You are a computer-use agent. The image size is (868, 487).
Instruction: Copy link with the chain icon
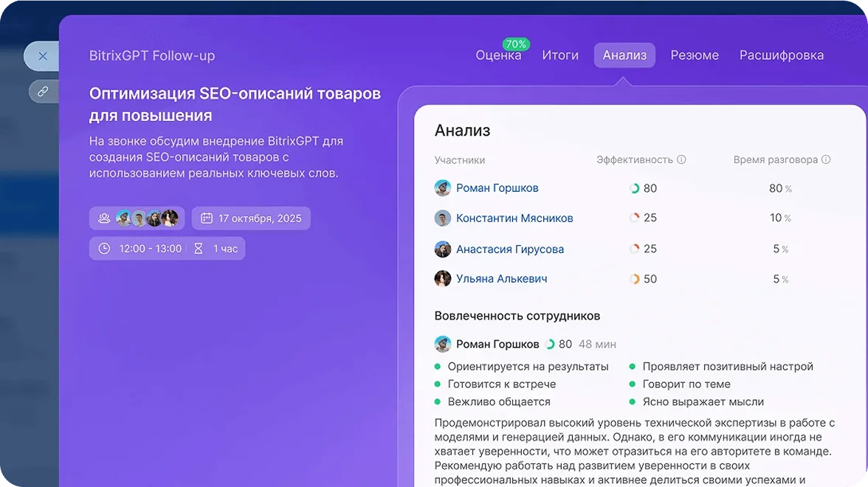(x=43, y=91)
